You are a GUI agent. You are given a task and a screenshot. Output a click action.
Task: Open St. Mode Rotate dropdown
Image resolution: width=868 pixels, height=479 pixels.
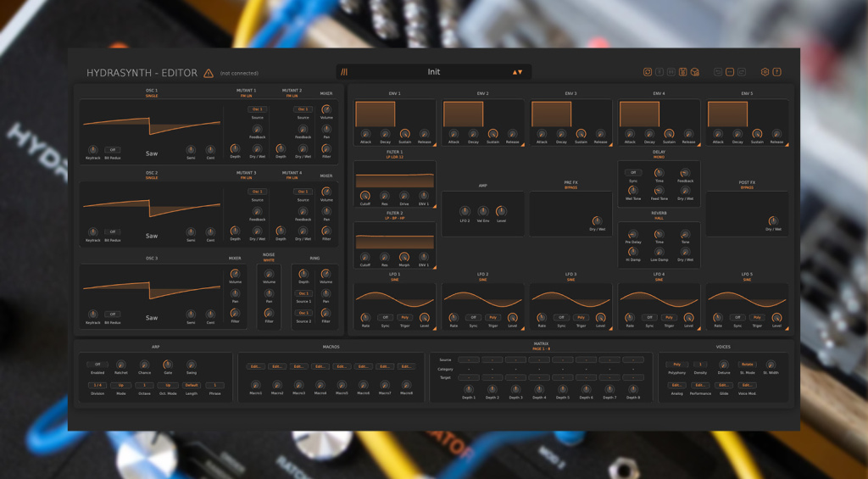tap(748, 365)
